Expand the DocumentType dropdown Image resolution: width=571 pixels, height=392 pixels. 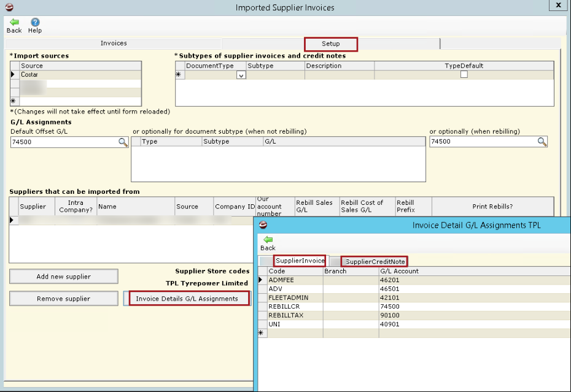[x=241, y=75]
